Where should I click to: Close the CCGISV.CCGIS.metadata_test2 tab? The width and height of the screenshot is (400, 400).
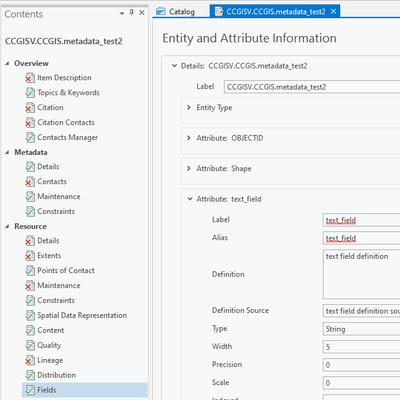pyautogui.click(x=333, y=12)
